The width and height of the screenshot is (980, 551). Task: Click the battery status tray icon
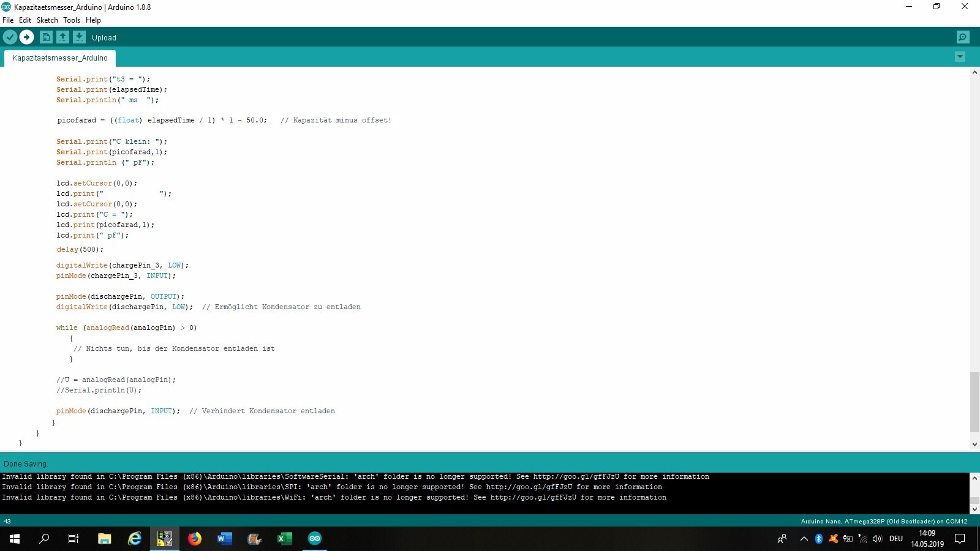point(848,539)
